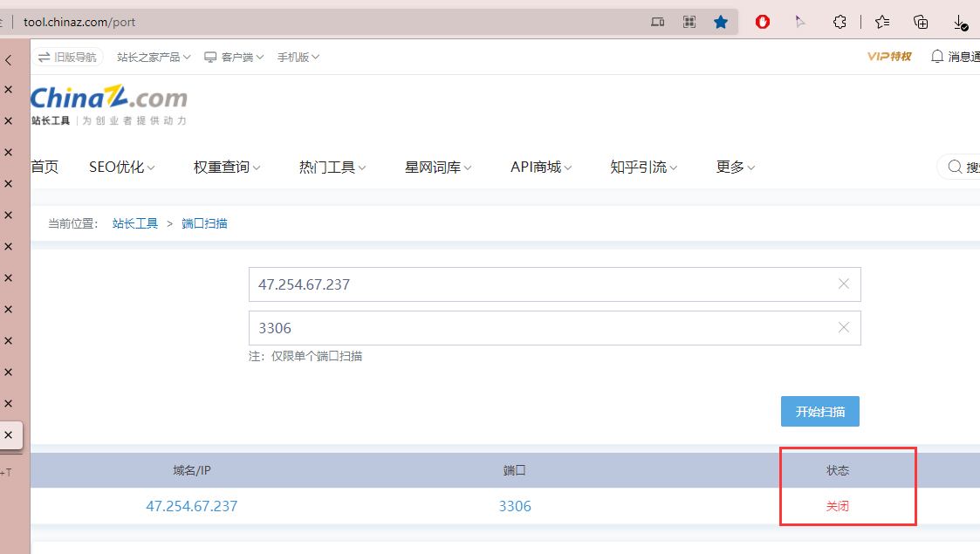Screen dimensions: 980x554
Task: Expand the 手机版 dropdown
Action: (x=298, y=58)
